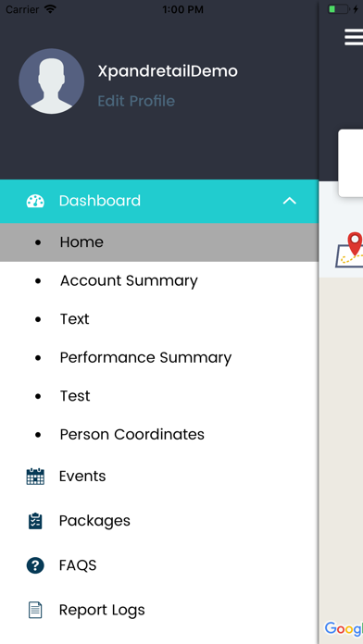Open Person Coordinates submenu item
Viewport: 363px width, 644px height.
point(159,435)
